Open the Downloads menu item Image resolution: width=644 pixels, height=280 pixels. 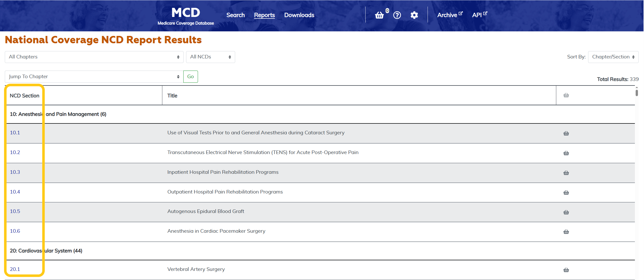click(x=299, y=15)
